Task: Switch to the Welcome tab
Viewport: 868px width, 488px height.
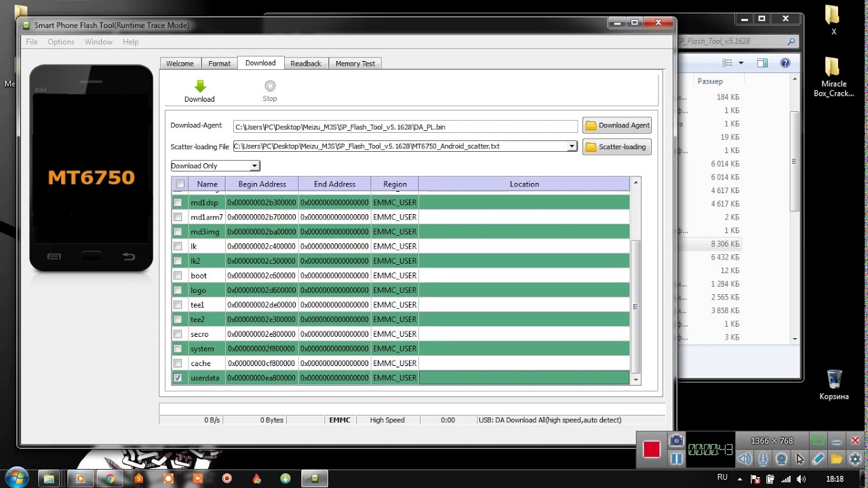Action: [180, 64]
